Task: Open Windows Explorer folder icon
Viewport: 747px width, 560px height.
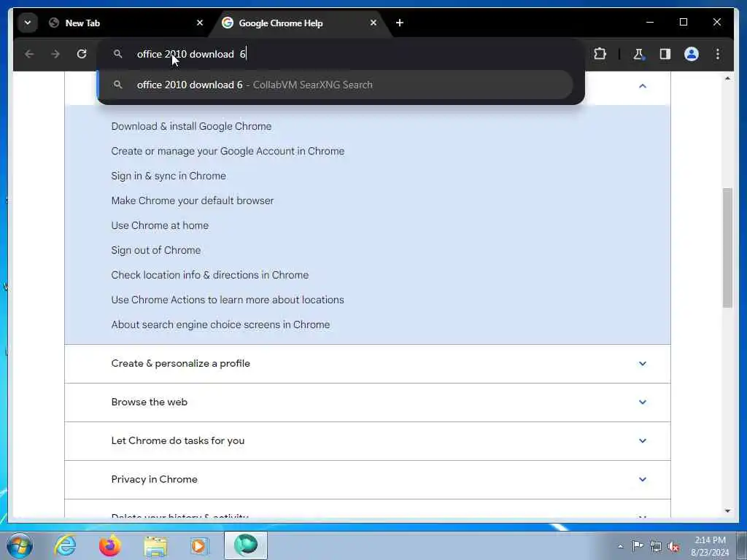Action: point(155,545)
